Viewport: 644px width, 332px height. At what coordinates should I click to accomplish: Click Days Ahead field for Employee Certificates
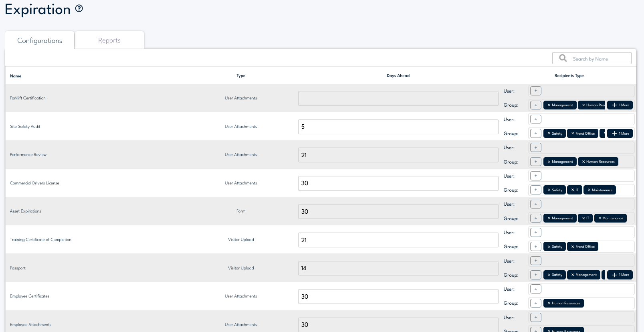coord(398,297)
